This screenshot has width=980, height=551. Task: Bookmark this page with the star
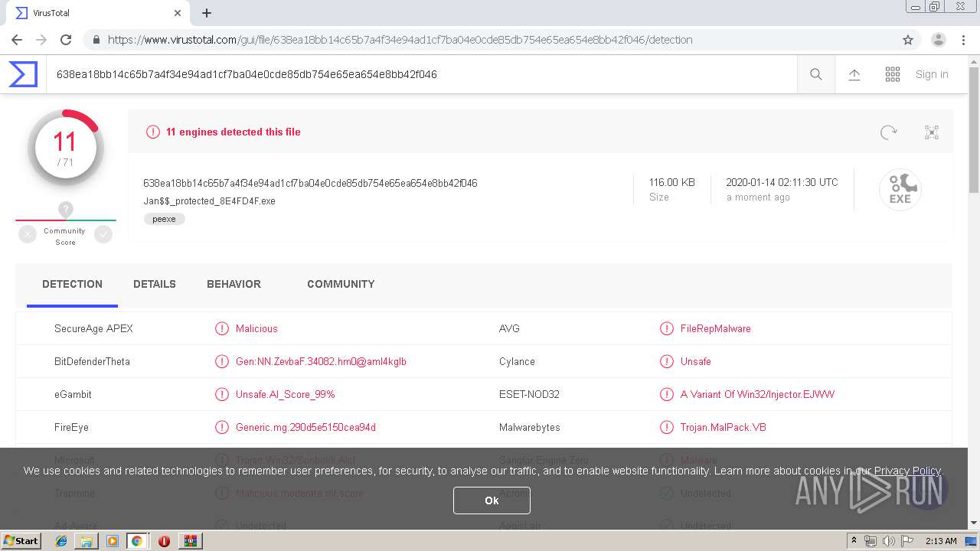[x=908, y=40]
